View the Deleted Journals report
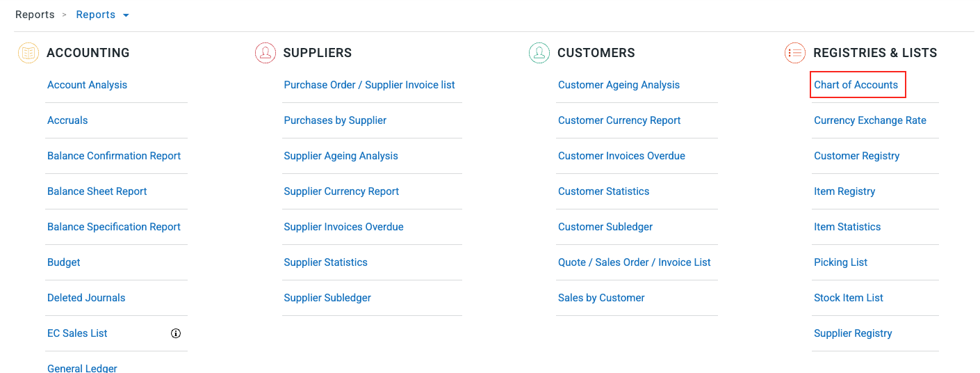This screenshot has height=373, width=980. click(86, 298)
